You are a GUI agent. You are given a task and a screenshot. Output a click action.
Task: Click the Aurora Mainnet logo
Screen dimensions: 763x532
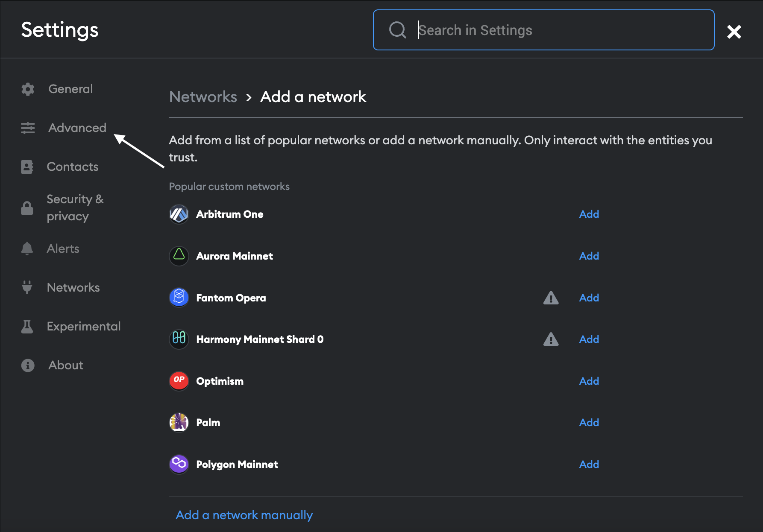point(179,256)
